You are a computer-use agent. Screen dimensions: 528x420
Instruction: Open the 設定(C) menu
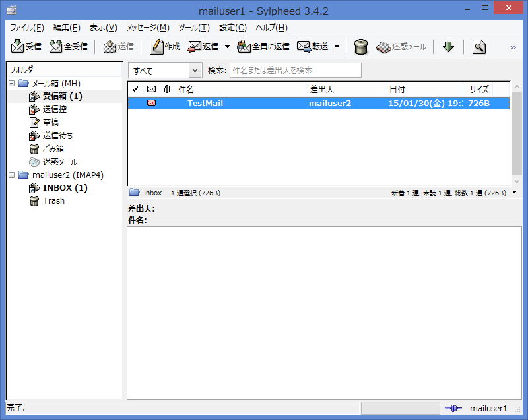(233, 28)
